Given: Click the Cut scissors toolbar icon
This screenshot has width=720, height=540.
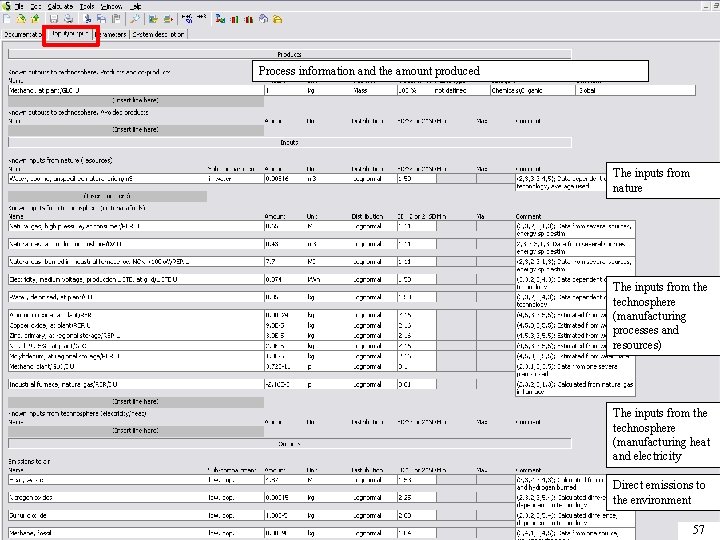Looking at the screenshot, I should [88, 19].
